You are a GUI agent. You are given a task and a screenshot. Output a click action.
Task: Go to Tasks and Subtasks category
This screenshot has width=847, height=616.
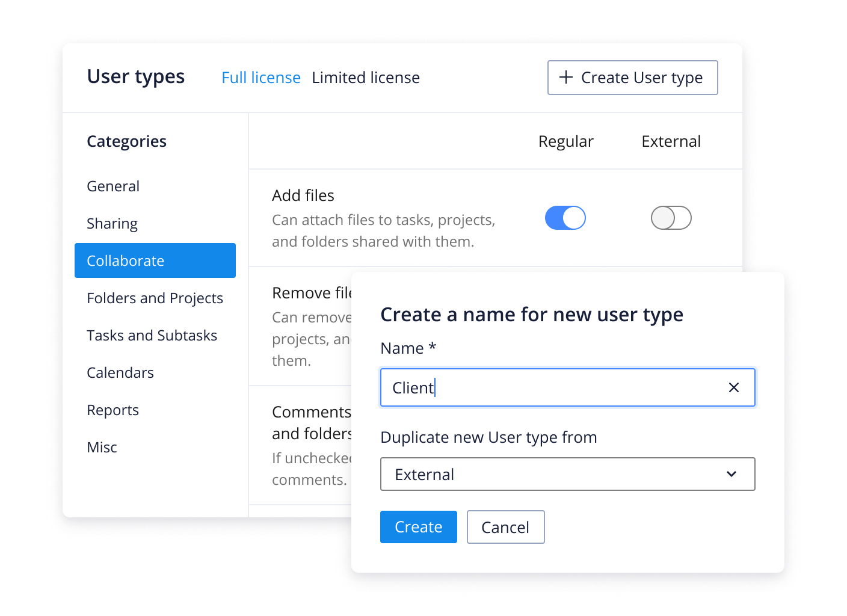[x=152, y=336]
